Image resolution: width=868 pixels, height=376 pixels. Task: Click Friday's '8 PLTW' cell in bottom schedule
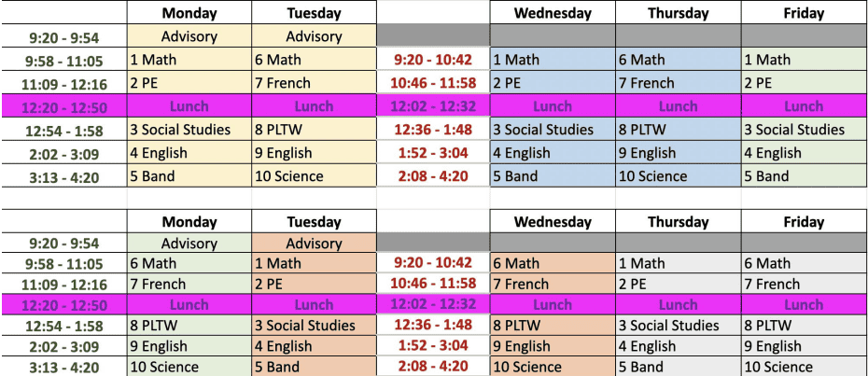[804, 326]
